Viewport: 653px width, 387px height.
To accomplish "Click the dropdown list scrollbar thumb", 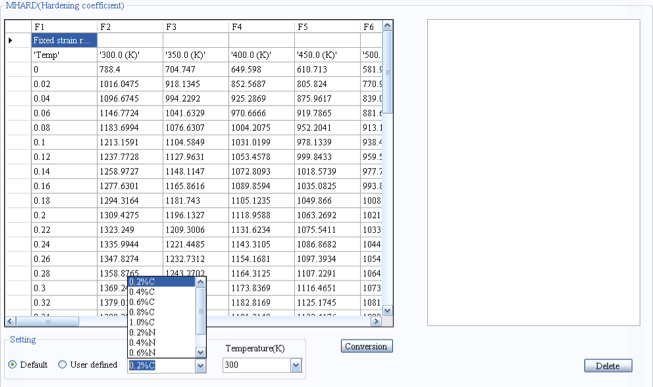I will point(200,311).
